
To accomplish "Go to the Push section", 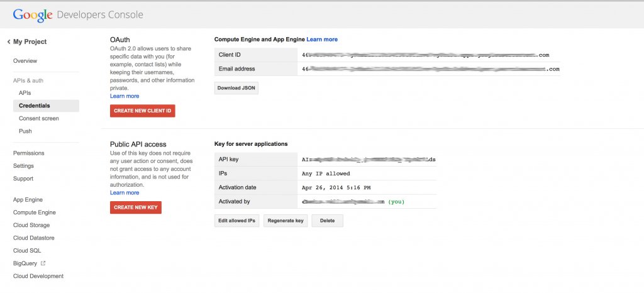I will (25, 131).
